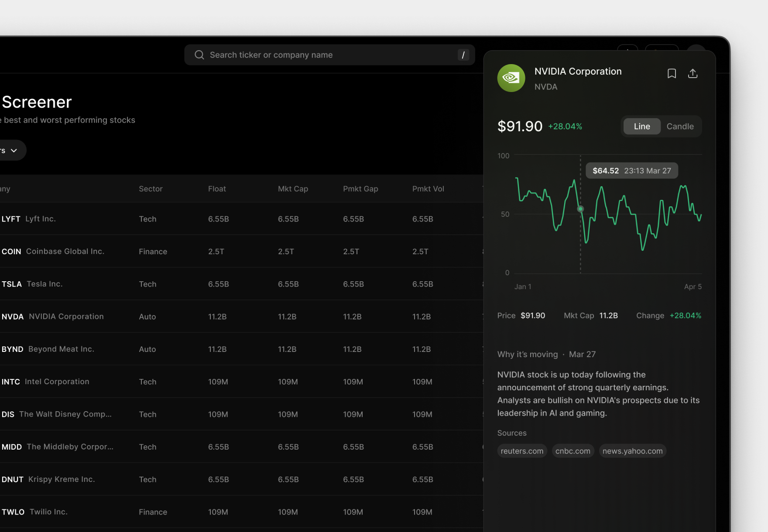
Task: Click the Why it's moving heading
Action: (527, 354)
